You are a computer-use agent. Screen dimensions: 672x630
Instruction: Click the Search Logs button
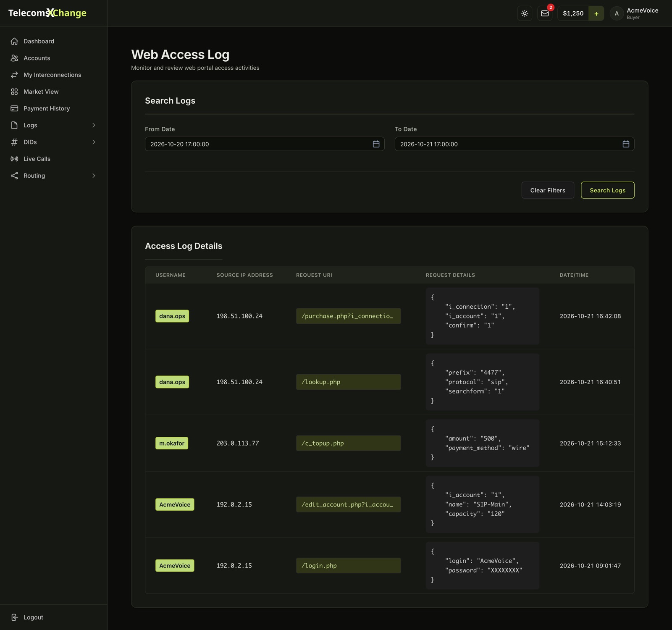[607, 190]
